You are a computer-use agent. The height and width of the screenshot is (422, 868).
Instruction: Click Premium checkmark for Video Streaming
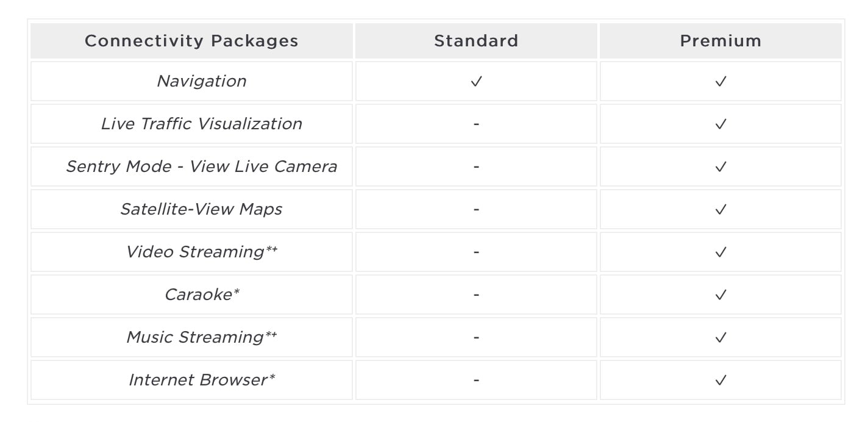click(720, 252)
